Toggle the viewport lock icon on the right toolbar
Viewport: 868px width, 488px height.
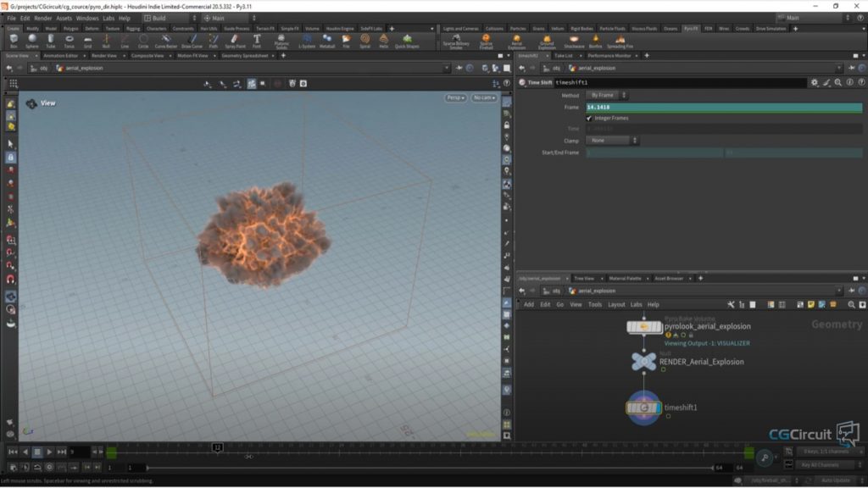click(507, 125)
